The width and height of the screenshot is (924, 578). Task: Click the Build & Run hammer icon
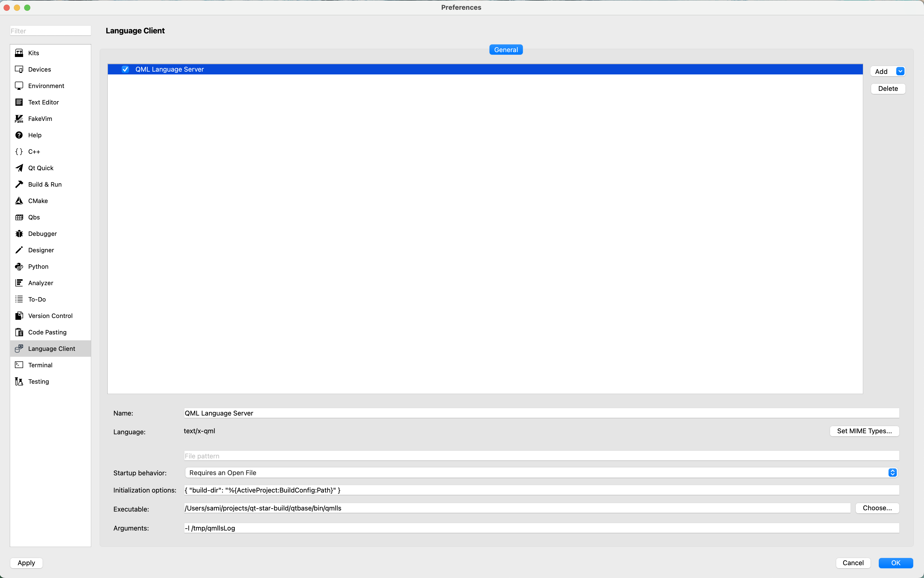(19, 184)
